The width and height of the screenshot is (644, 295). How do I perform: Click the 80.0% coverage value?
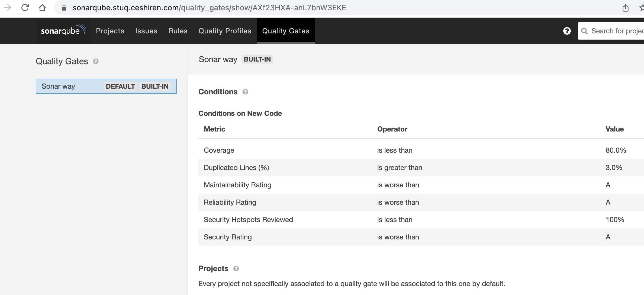click(x=616, y=150)
